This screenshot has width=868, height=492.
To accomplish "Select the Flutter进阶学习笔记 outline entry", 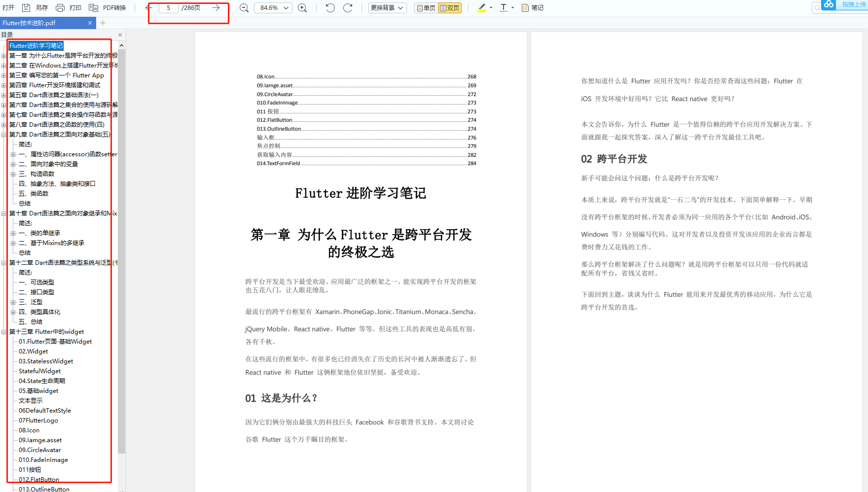I will pos(36,45).
